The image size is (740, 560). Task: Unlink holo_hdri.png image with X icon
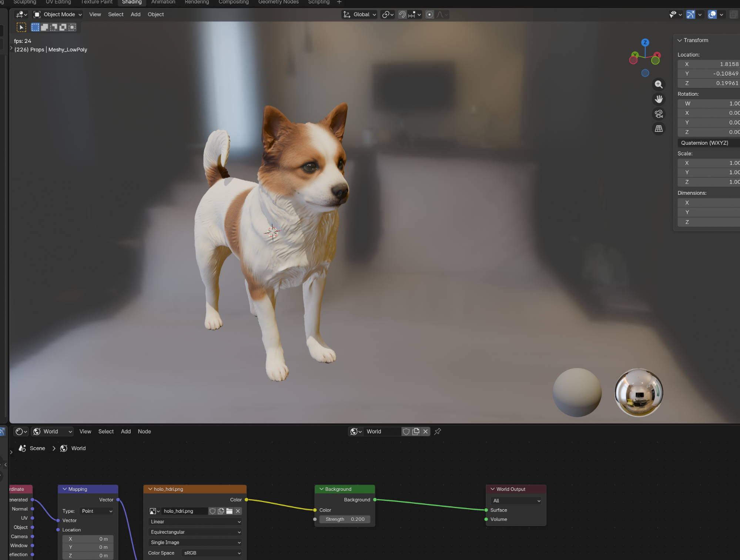(x=238, y=511)
